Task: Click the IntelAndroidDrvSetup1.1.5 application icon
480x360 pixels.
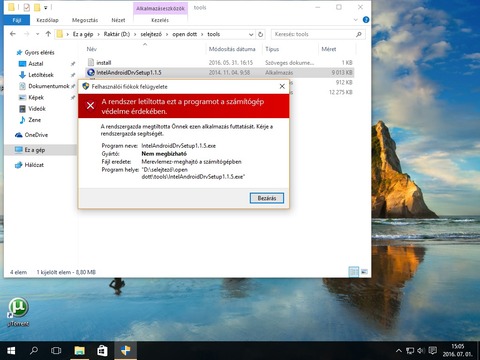Action: 91,72
